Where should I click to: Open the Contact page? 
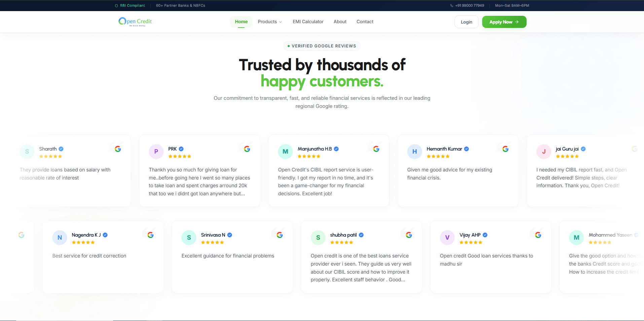[x=365, y=22]
